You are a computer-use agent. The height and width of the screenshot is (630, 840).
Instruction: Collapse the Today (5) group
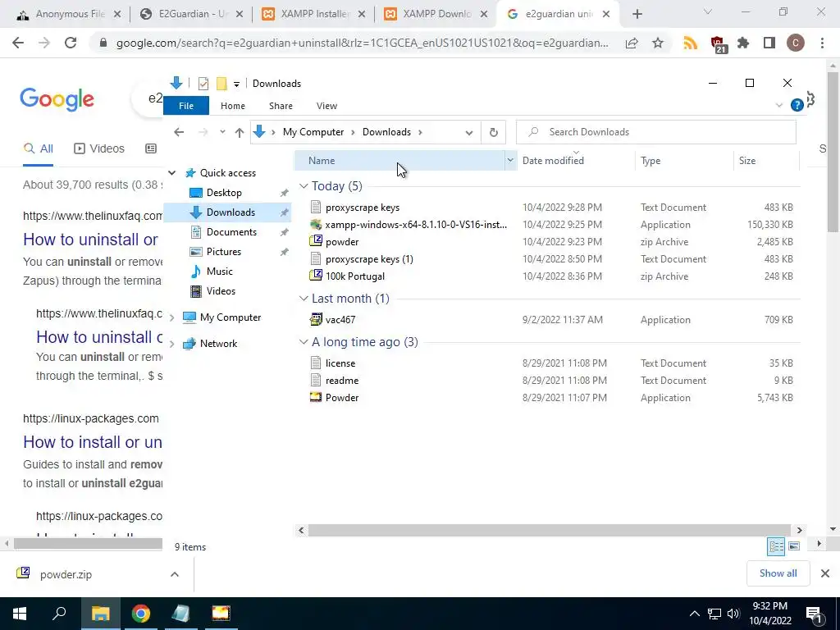coord(304,186)
